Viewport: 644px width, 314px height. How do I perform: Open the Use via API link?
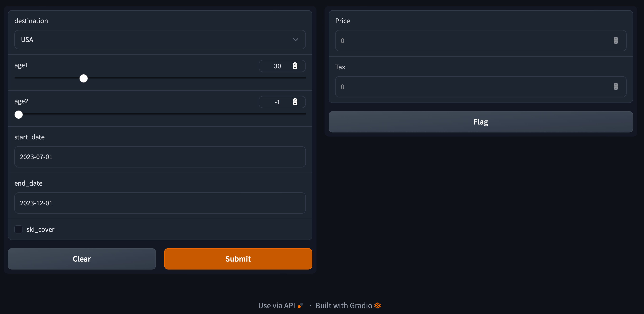click(281, 306)
